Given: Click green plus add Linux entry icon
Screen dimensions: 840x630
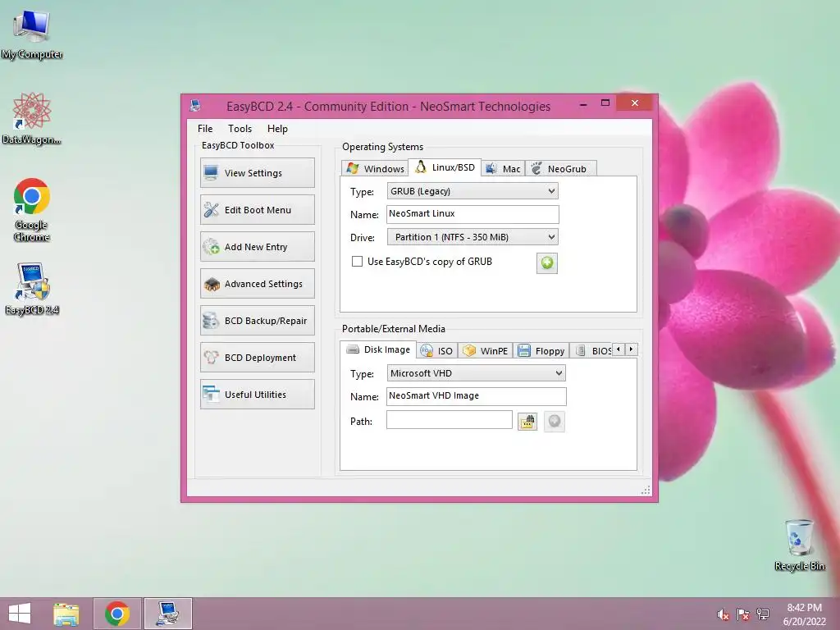Looking at the screenshot, I should coord(547,263).
